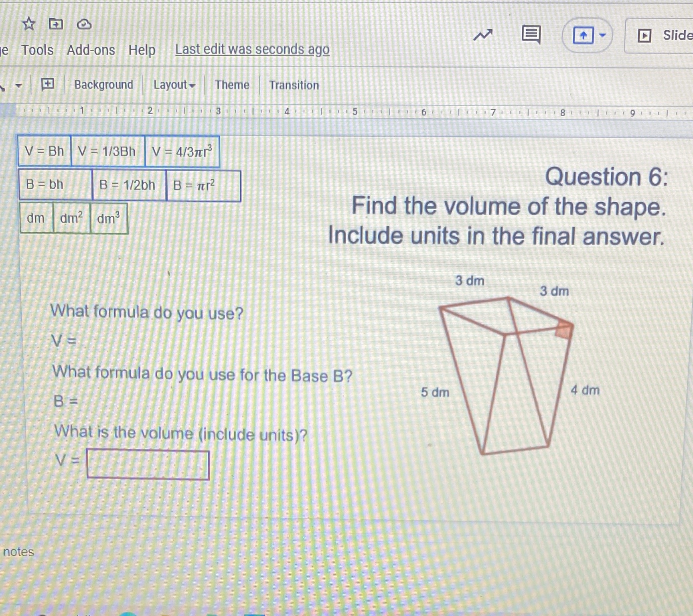The width and height of the screenshot is (693, 616).
Task: Select the 'dm³' unit box
Action: [109, 219]
